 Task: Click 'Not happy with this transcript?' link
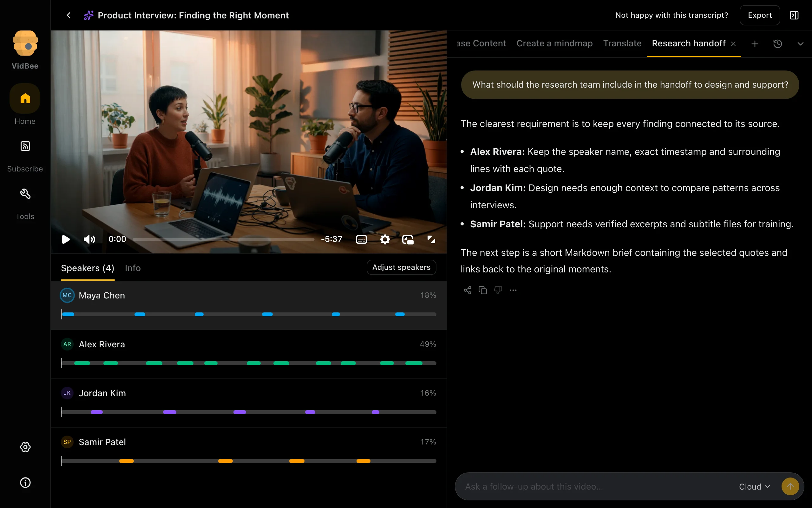[671, 15]
